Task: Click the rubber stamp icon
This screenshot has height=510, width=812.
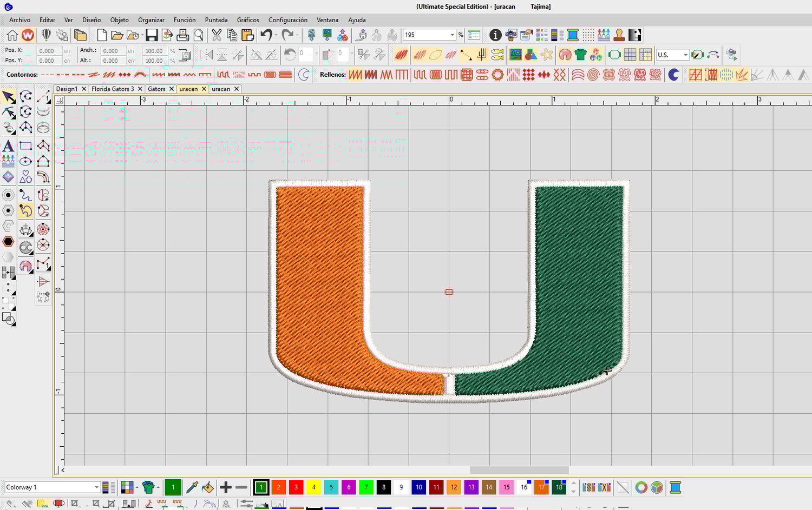Action: pos(619,35)
